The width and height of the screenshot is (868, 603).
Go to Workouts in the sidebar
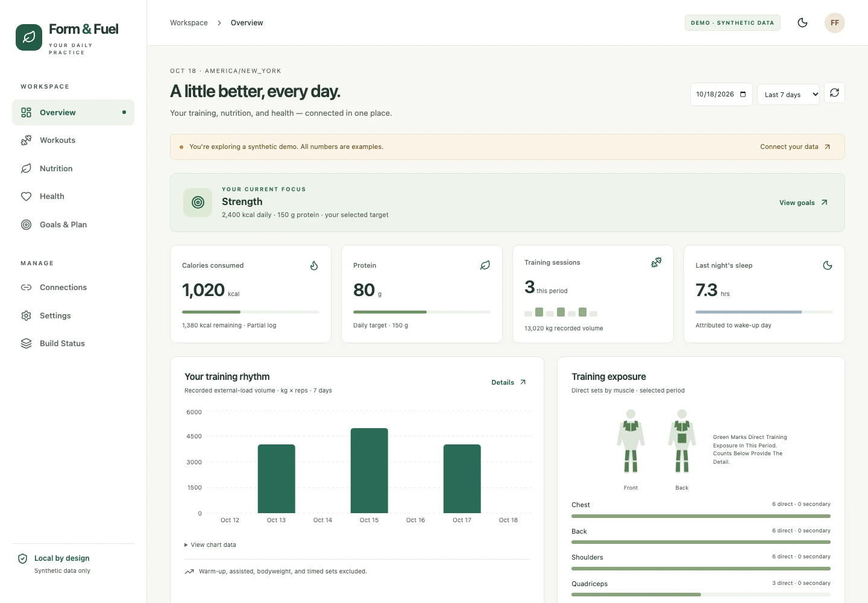(x=73, y=140)
